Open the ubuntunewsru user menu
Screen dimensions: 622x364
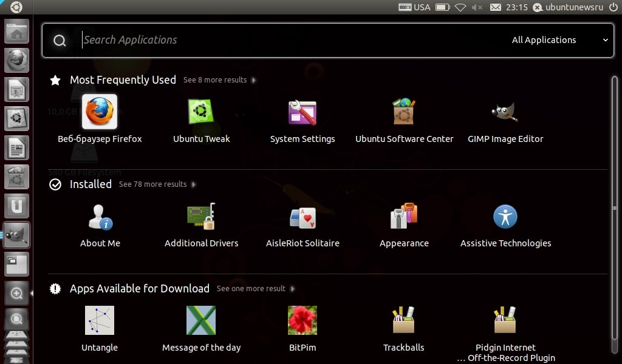pos(568,7)
